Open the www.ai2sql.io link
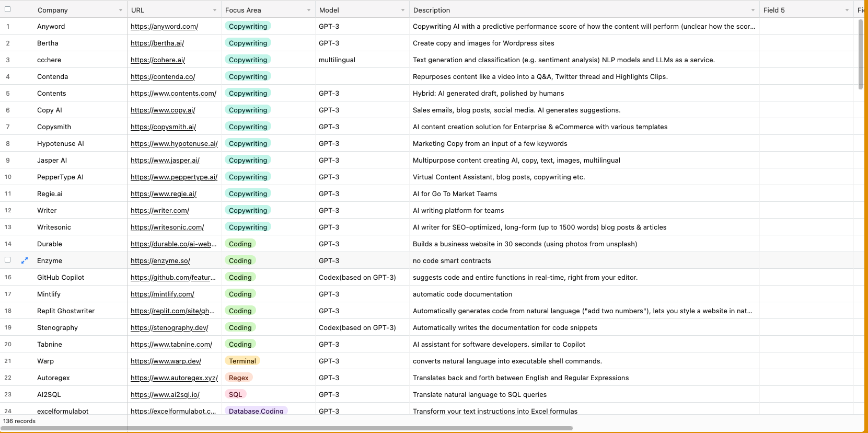Image resolution: width=868 pixels, height=433 pixels. pos(165,395)
